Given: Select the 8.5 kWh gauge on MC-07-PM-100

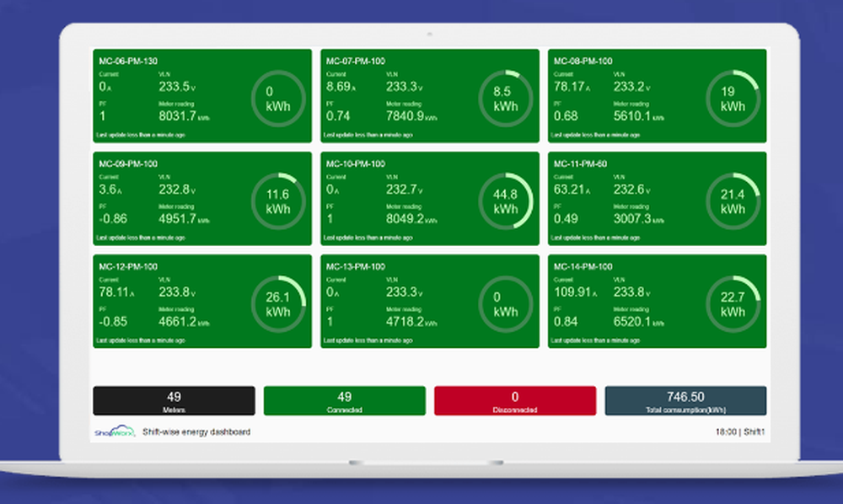Looking at the screenshot, I should point(505,99).
